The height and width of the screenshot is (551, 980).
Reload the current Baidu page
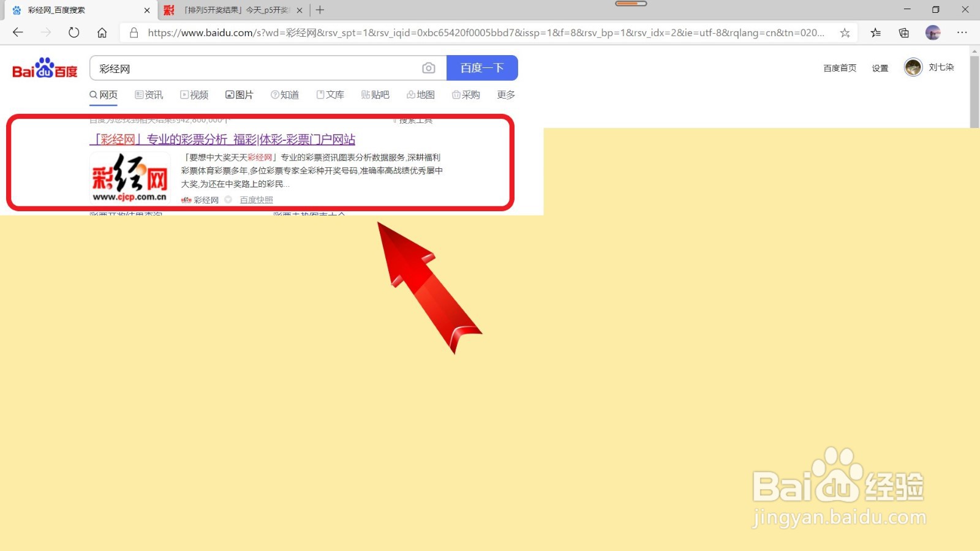(x=73, y=32)
